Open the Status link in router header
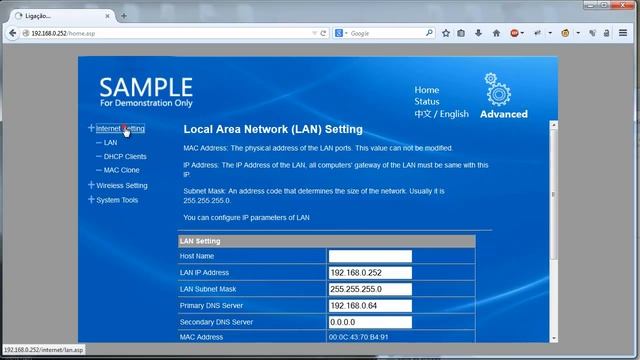This screenshot has width=640, height=360. (427, 101)
